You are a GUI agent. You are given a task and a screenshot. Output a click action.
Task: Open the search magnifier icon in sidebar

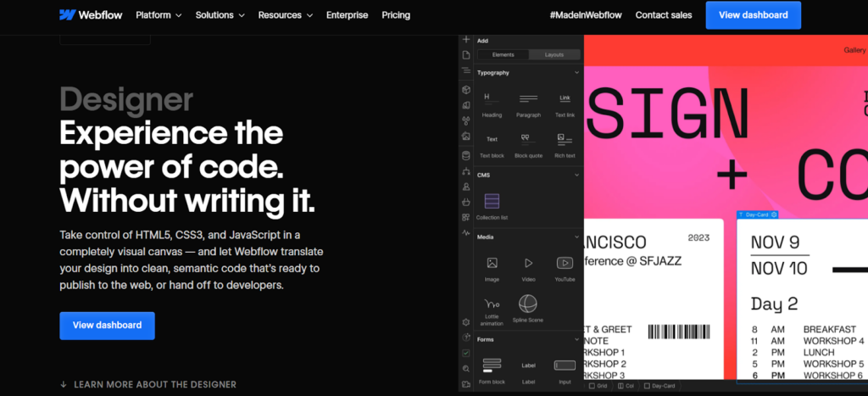click(x=466, y=368)
